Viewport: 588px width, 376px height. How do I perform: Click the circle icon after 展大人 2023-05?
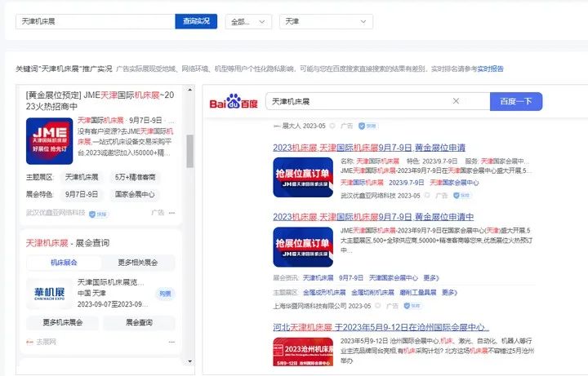(x=332, y=126)
